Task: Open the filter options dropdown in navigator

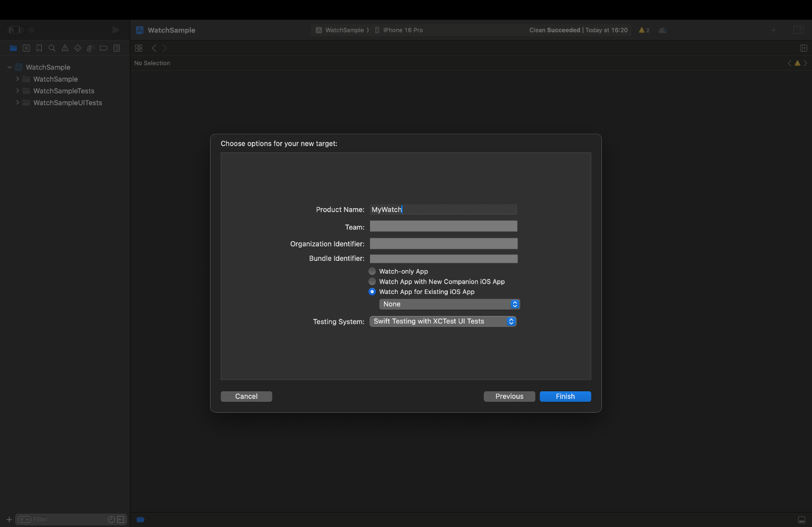Action: (x=24, y=519)
